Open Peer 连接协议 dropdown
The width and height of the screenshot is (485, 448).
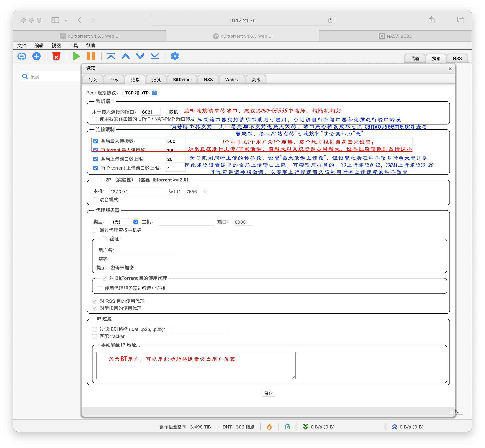tap(140, 93)
